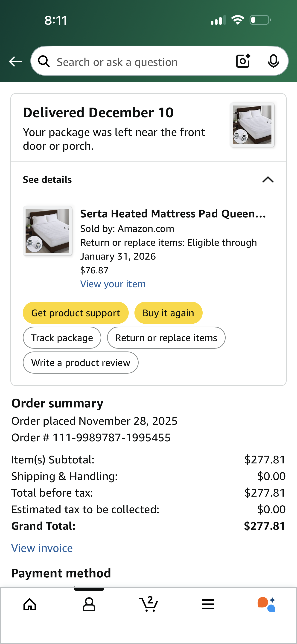Launch the Rufus AI assistant icon
Viewport: 297px width, 644px height.
coord(267,604)
